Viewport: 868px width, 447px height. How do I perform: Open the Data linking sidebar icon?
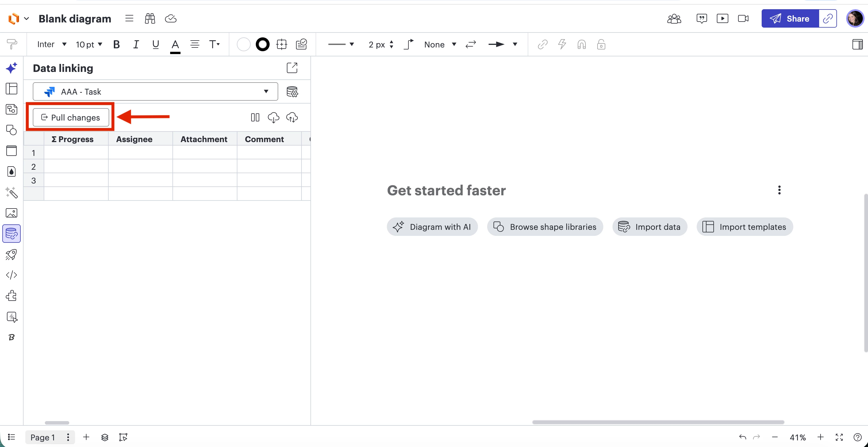11,234
